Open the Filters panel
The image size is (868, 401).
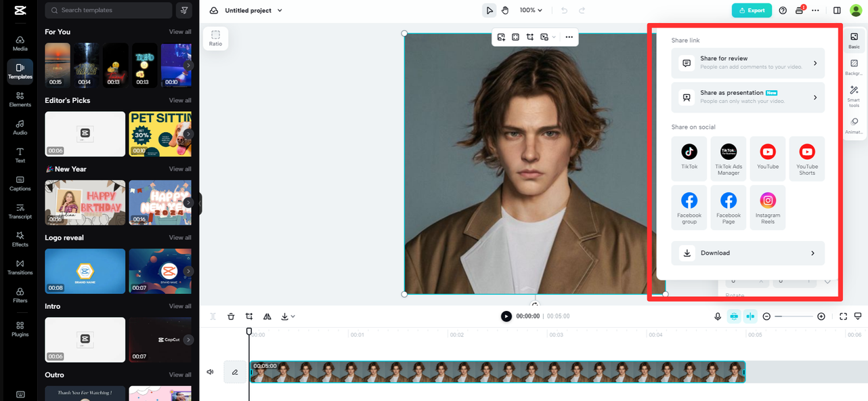[20, 295]
